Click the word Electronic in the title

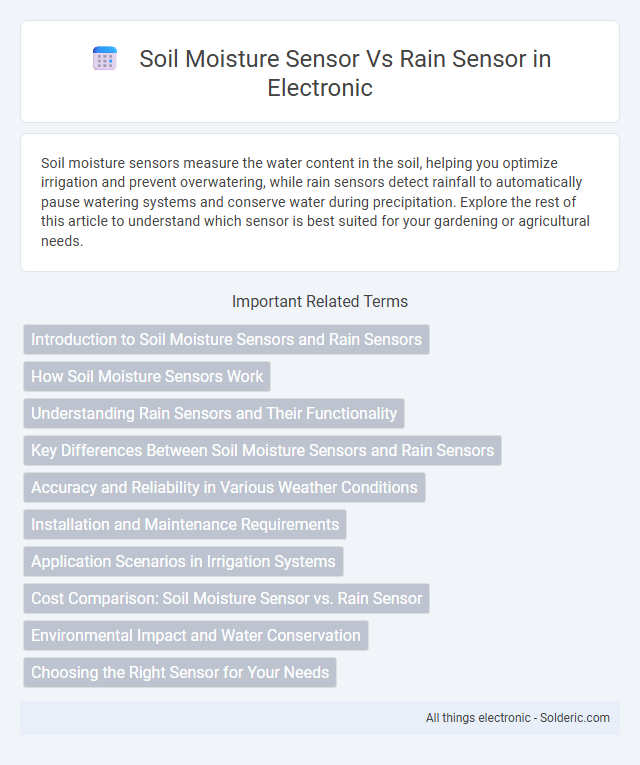320,88
